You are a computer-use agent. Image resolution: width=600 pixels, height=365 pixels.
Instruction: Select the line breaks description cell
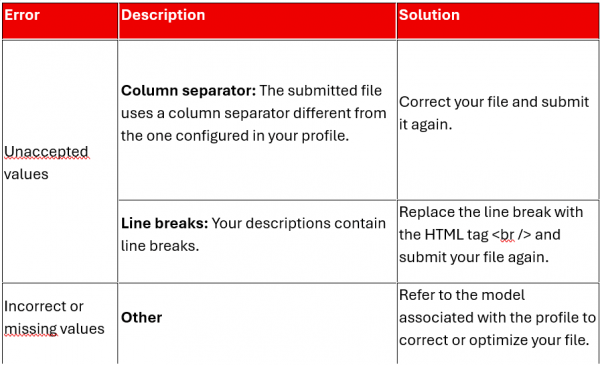pyautogui.click(x=257, y=241)
